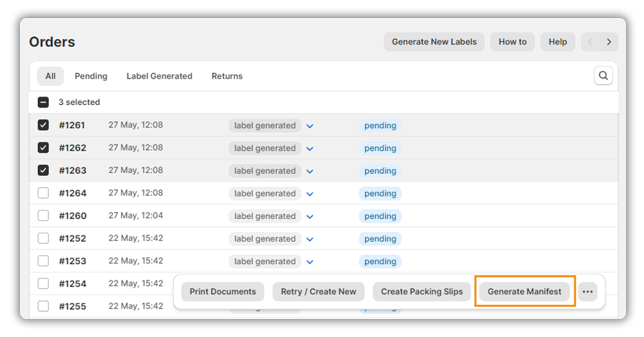Open order #1263 link
Screen dimensions: 644x337
coord(73,171)
